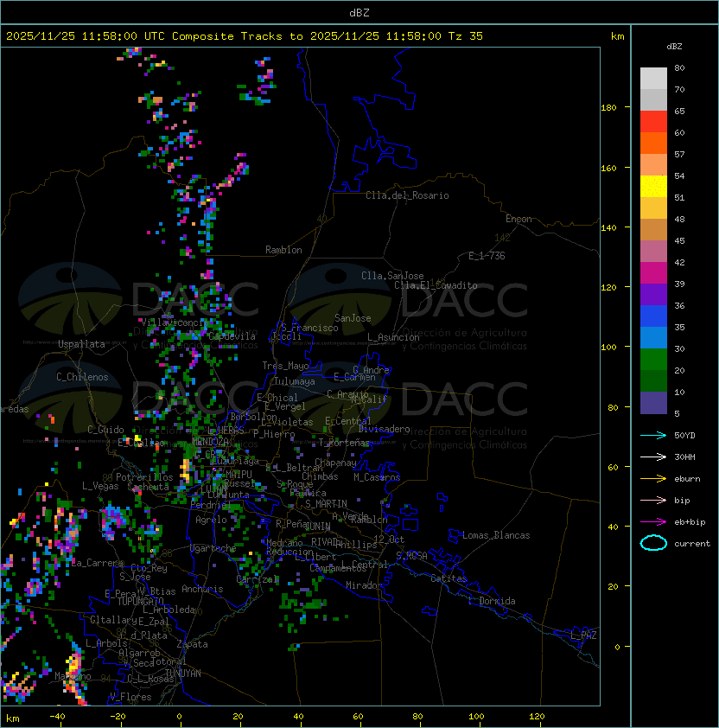The height and width of the screenshot is (728, 719).
Task: Click the 'Catitas' map label
Action: 449,578
